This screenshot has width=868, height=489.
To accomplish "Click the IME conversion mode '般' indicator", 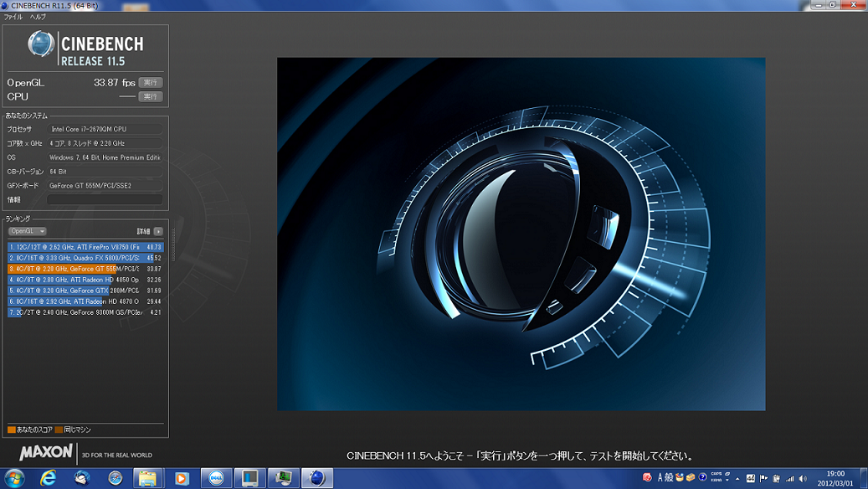I will [669, 478].
